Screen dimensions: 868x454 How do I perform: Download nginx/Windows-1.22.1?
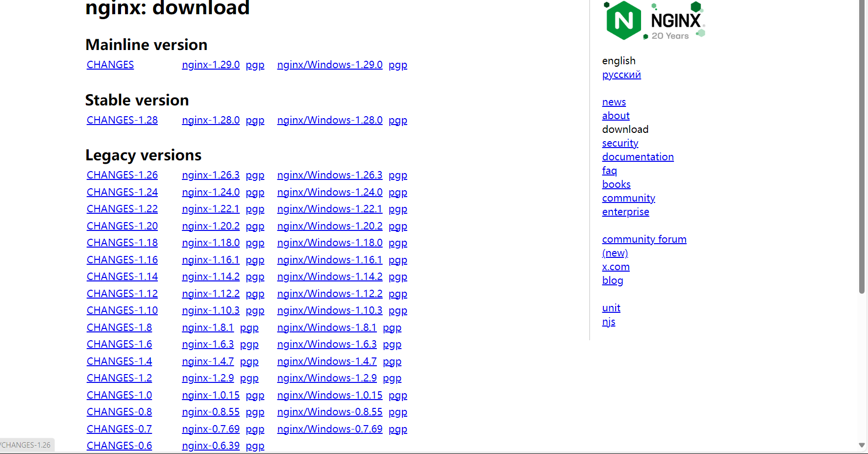point(330,209)
